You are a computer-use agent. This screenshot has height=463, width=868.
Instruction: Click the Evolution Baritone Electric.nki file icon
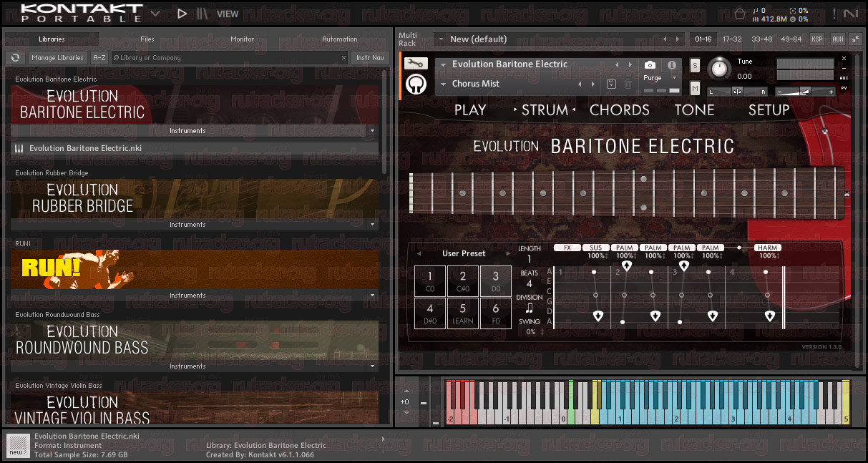19,149
